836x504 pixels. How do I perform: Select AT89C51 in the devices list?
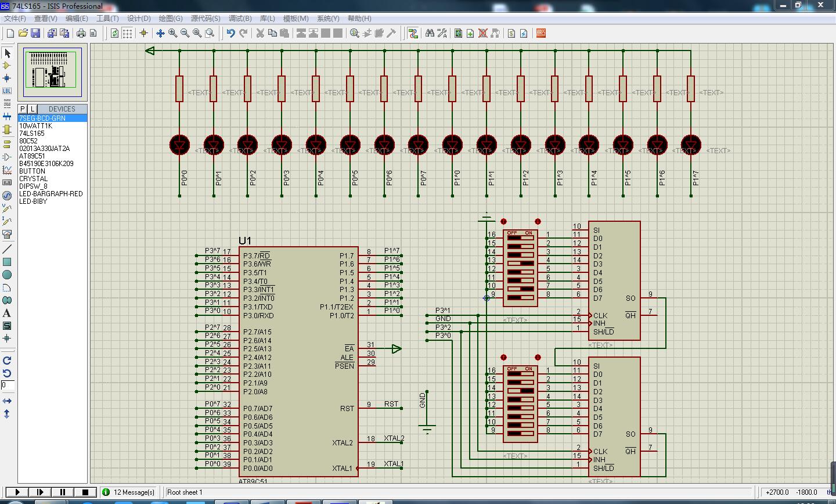coord(53,156)
